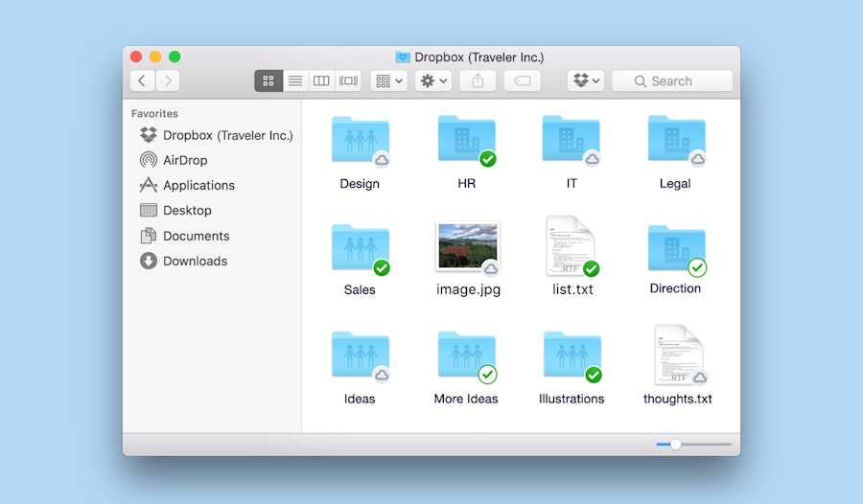Go forward with the right arrow button
863x504 pixels.
(168, 80)
